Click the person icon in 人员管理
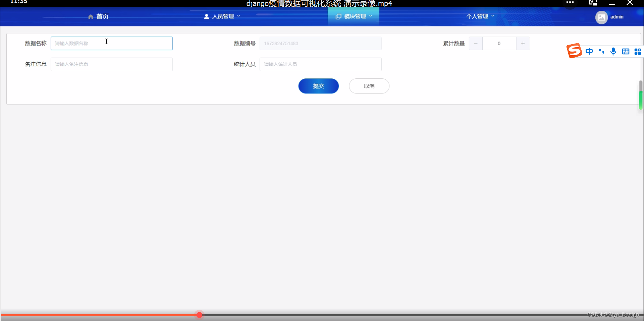644x321 pixels. pos(207,16)
